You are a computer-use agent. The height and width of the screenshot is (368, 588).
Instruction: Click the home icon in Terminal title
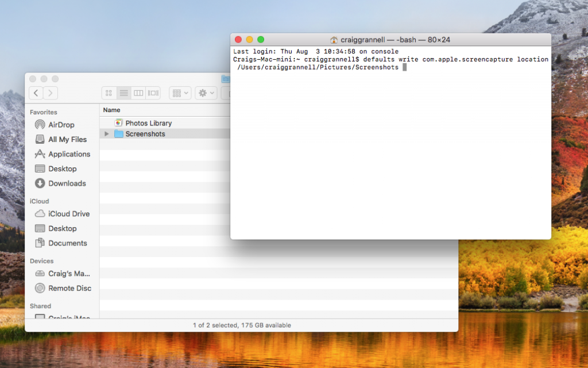tap(334, 40)
